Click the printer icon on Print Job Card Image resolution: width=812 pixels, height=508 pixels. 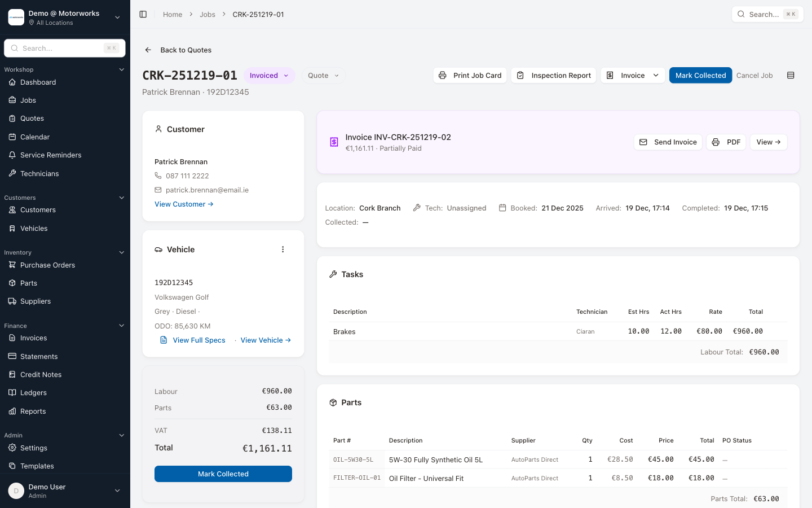click(443, 75)
